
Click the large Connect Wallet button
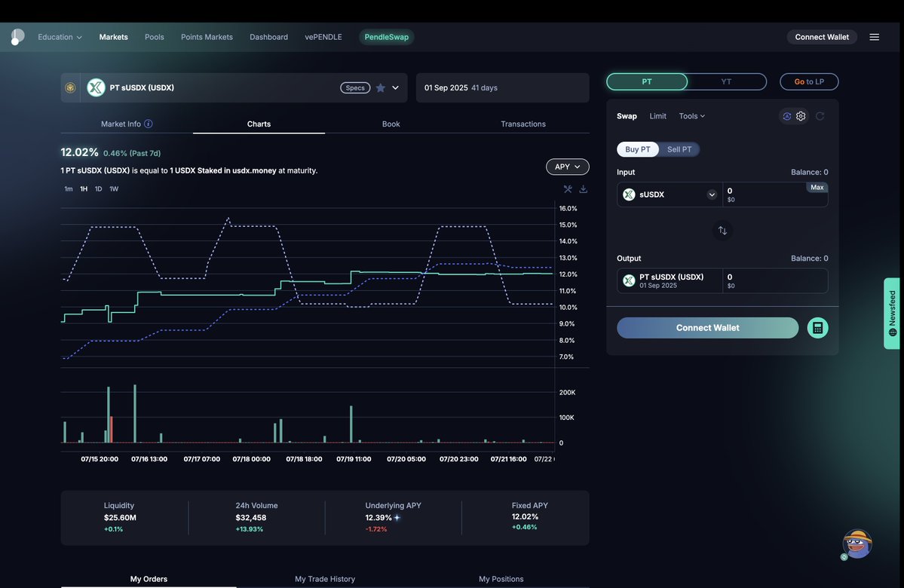(707, 328)
